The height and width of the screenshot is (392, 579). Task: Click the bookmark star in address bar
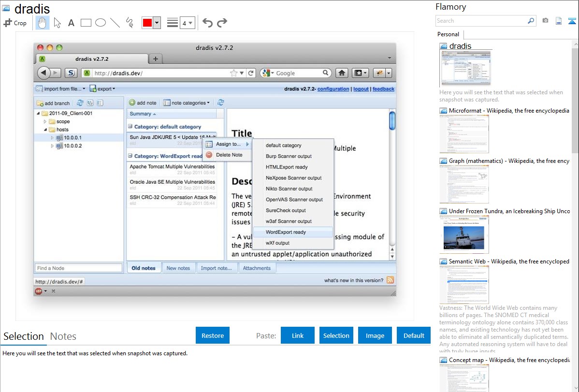click(233, 73)
